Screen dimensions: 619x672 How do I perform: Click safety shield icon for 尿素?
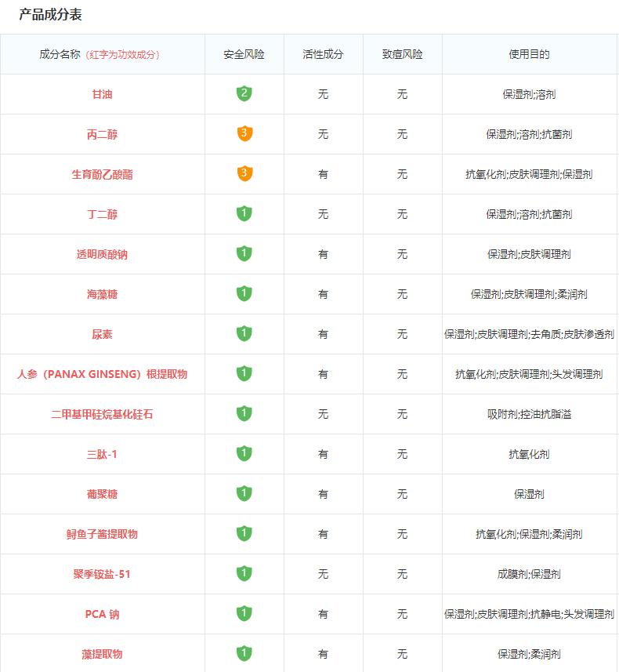coord(244,334)
